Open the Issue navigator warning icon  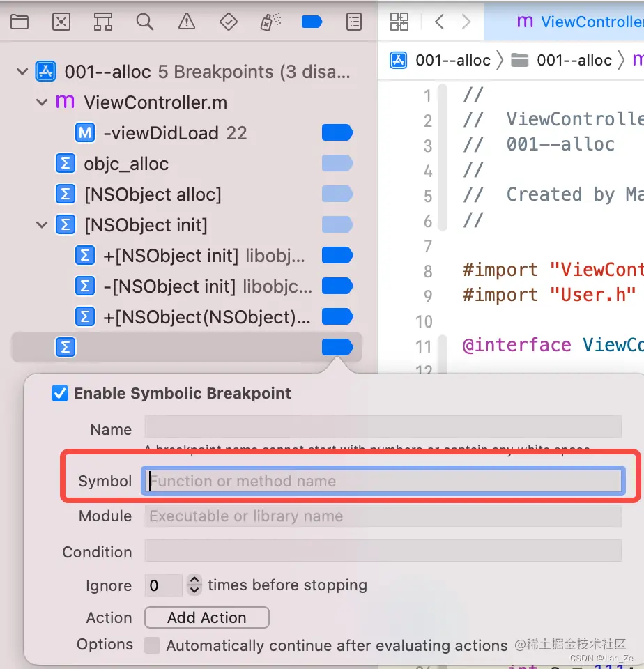(187, 22)
